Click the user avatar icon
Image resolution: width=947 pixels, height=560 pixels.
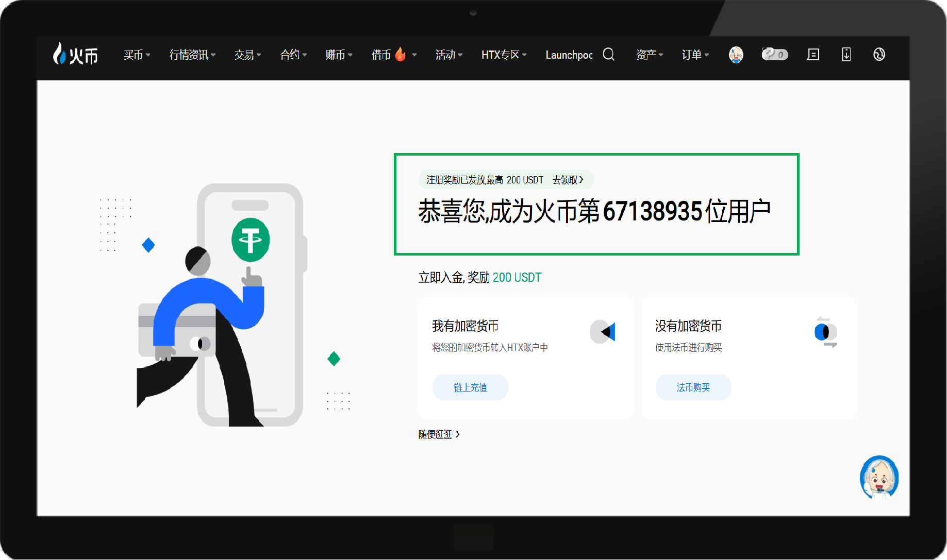[736, 55]
